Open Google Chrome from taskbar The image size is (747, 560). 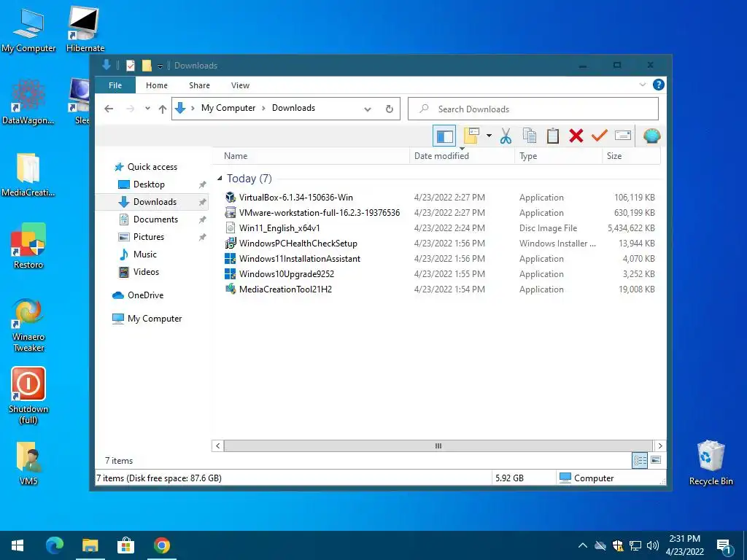161,545
